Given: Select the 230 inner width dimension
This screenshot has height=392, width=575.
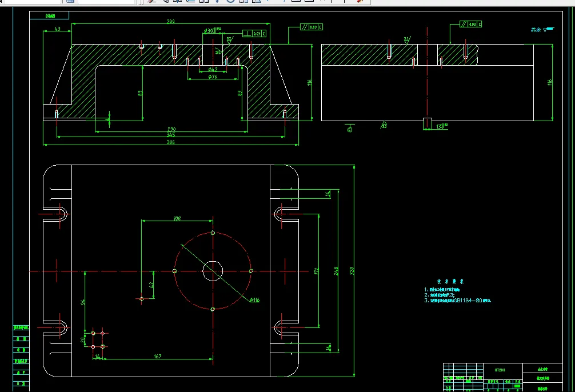Looking at the screenshot, I should pos(171,129).
